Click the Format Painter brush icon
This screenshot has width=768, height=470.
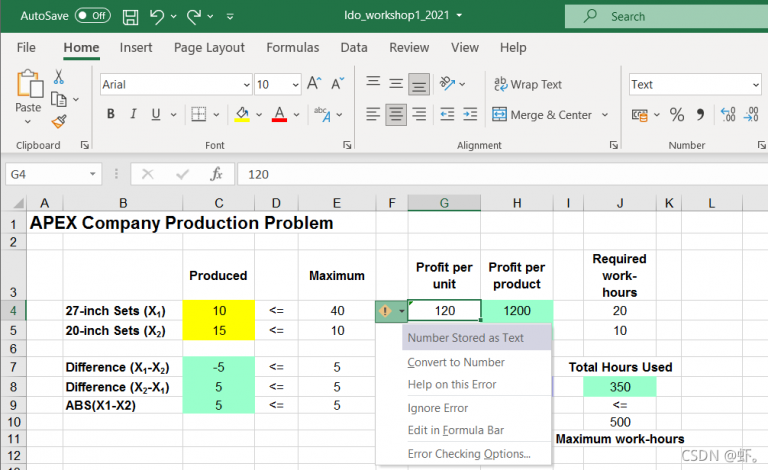[x=59, y=122]
